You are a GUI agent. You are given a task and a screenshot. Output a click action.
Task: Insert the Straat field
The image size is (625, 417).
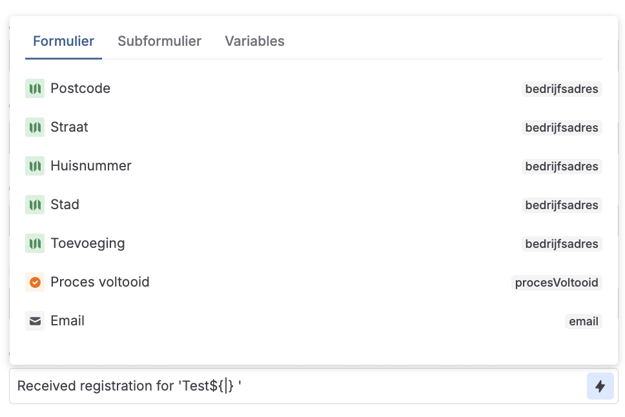(x=69, y=128)
